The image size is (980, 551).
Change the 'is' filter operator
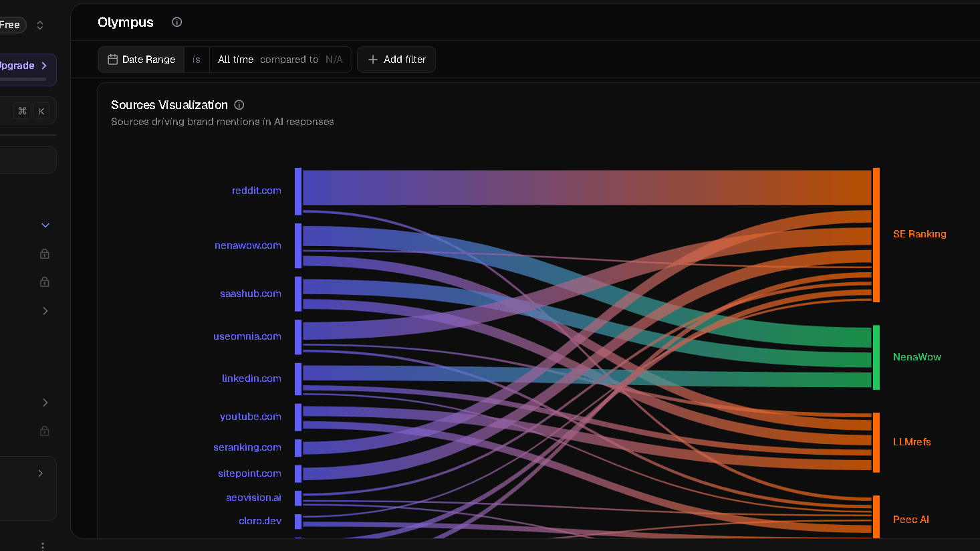pos(197,60)
